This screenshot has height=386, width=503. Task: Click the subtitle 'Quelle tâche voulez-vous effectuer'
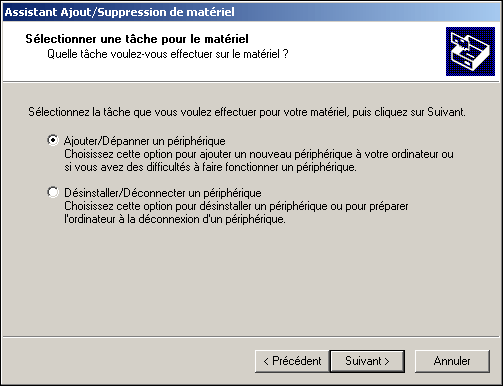coord(168,54)
